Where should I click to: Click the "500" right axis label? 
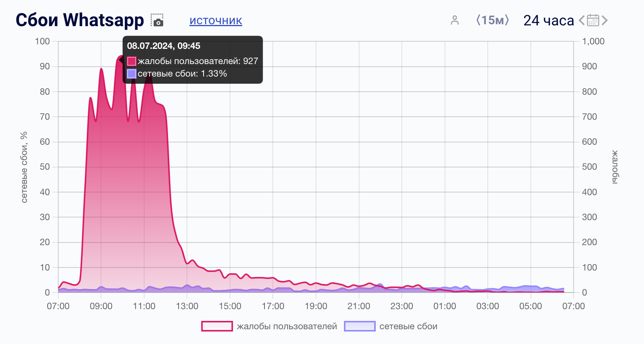pyautogui.click(x=590, y=167)
